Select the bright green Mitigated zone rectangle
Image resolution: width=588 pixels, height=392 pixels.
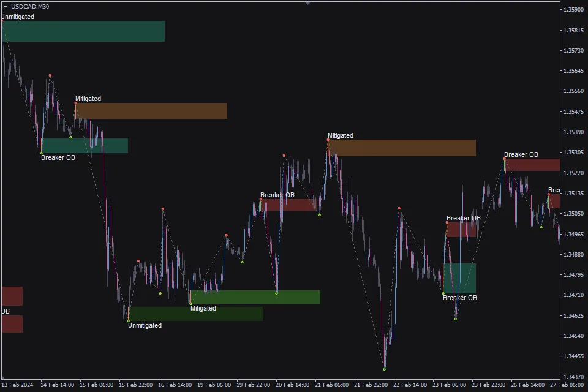coord(255,297)
